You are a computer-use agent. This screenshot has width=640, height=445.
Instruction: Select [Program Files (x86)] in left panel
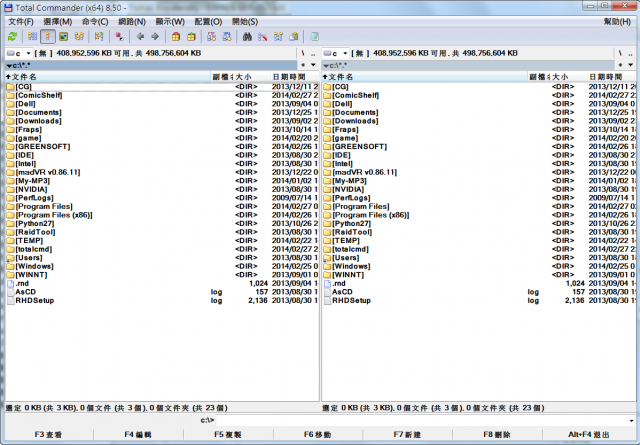point(162,215)
